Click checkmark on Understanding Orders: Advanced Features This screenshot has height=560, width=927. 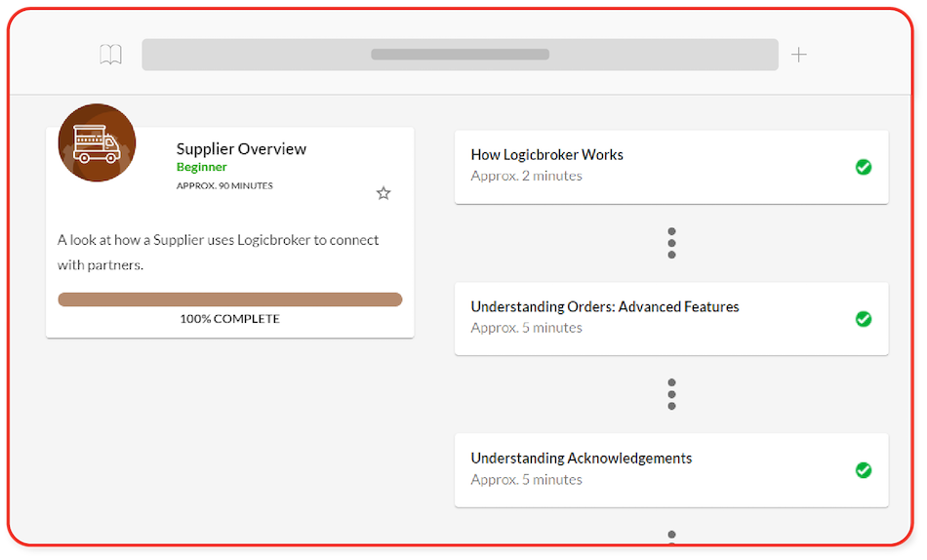[x=864, y=319]
